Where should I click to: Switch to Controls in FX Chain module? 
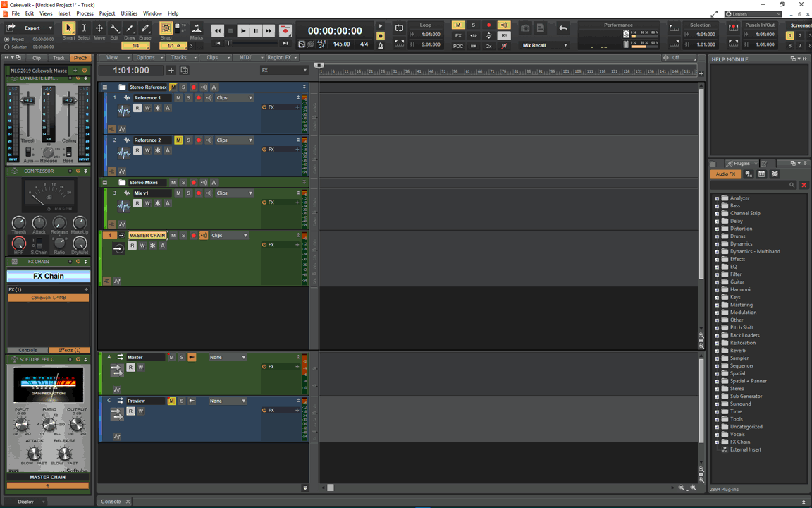tap(27, 350)
